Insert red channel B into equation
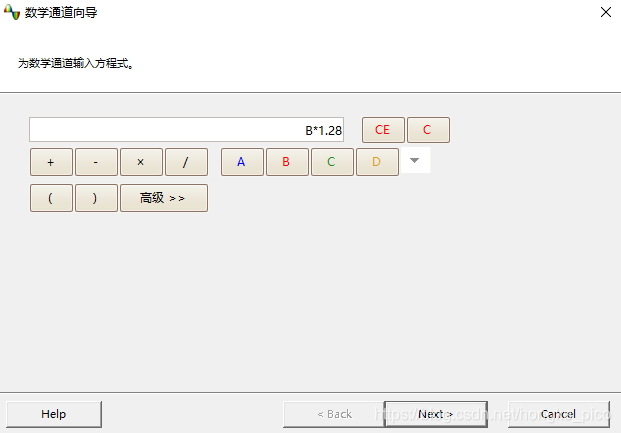Image resolution: width=621 pixels, height=433 pixels. pyautogui.click(x=288, y=162)
